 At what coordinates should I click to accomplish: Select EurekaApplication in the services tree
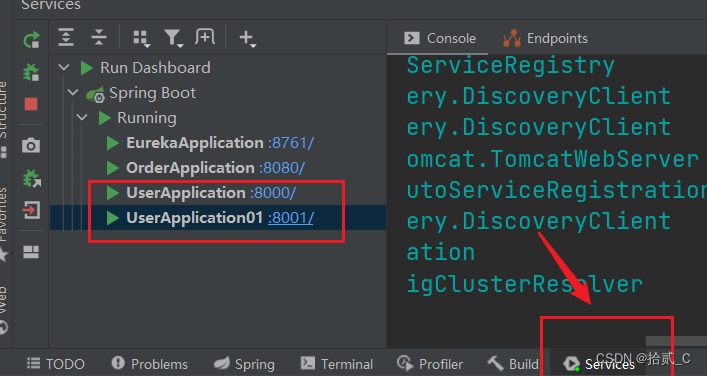195,143
